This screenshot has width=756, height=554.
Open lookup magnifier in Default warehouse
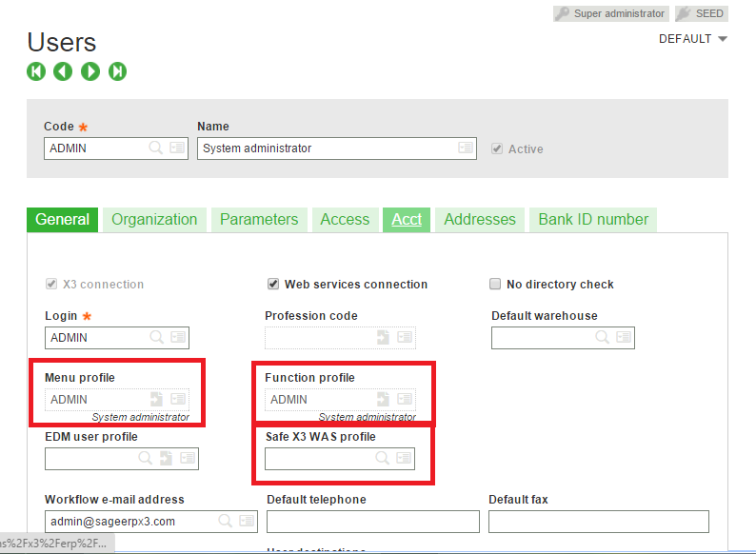tap(602, 337)
